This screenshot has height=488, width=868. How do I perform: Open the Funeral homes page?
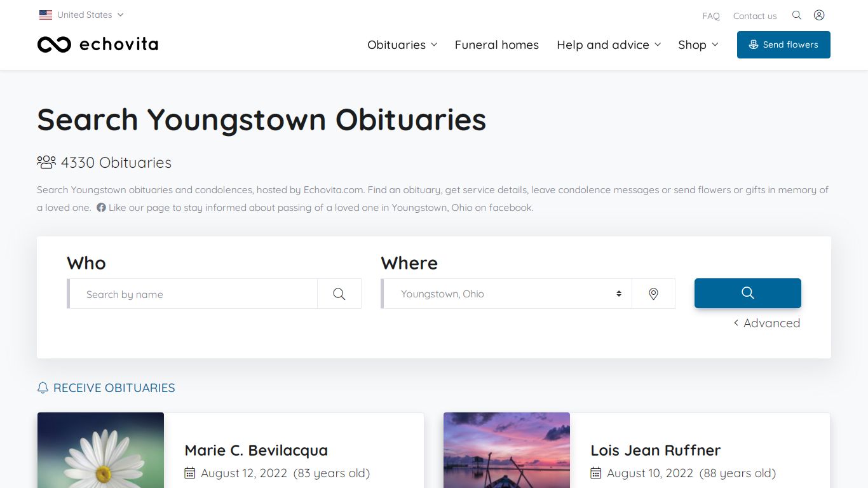[497, 44]
